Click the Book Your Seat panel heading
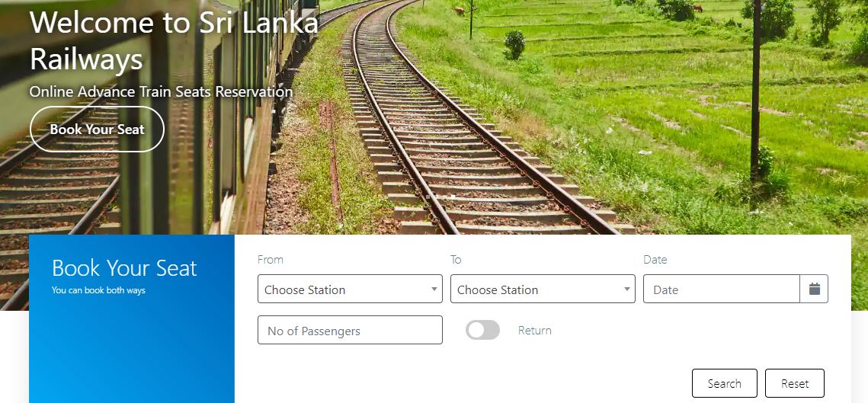Viewport: 868px width, 403px height. click(x=124, y=268)
